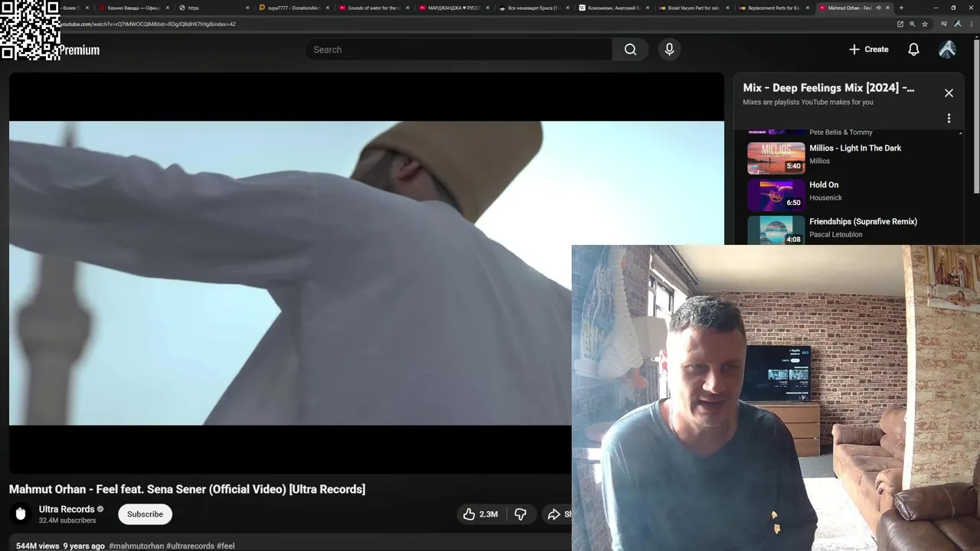The width and height of the screenshot is (980, 551).
Task: Close the Казино Вавада tab
Action: (x=168, y=8)
